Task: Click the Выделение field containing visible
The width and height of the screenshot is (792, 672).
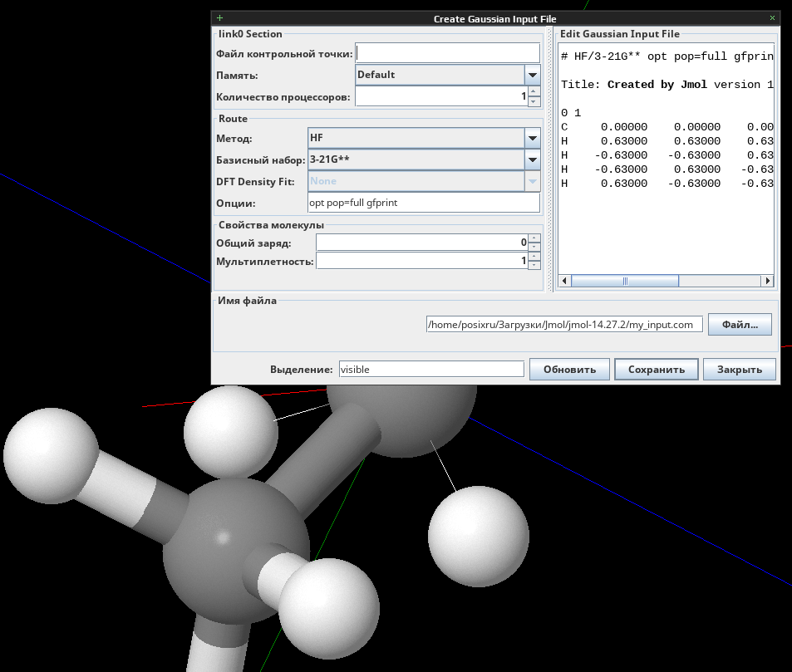Action: point(431,369)
